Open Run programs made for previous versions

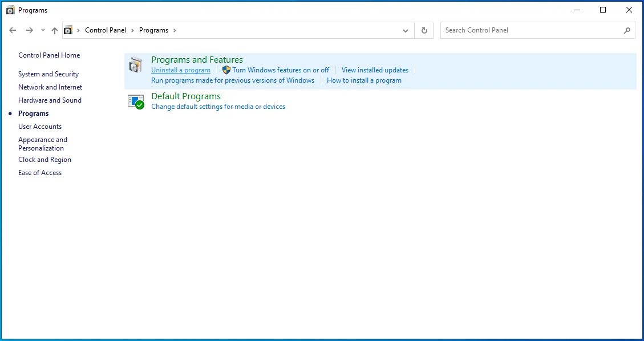click(233, 80)
